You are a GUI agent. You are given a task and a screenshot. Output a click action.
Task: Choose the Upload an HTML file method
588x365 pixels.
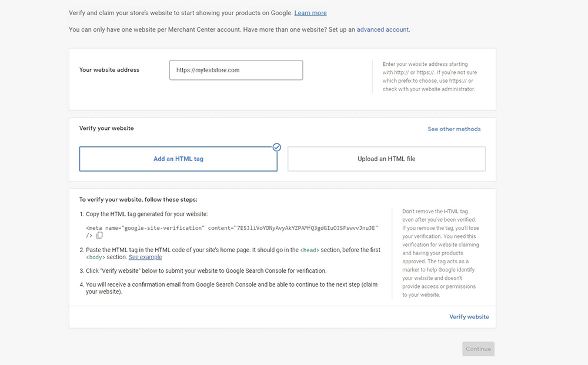pyautogui.click(x=386, y=159)
